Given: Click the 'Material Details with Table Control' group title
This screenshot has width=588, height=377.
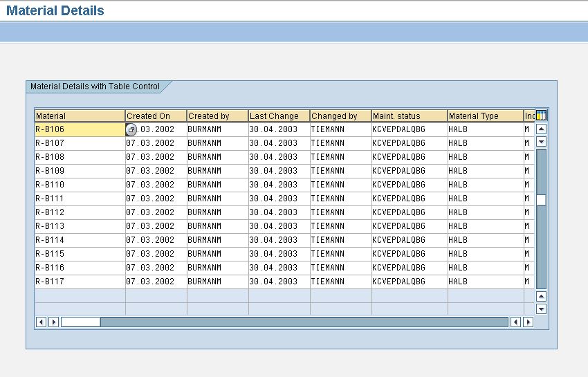Looking at the screenshot, I should (x=95, y=86).
